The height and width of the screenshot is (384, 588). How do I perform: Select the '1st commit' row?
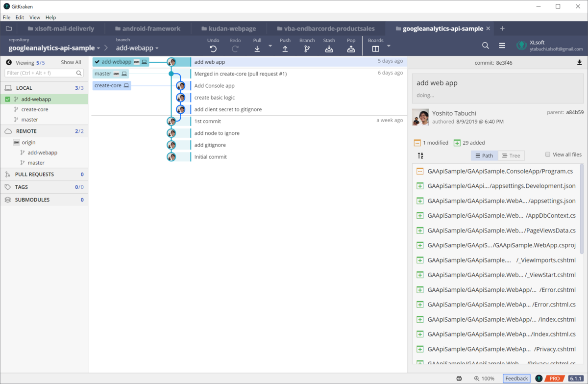coord(249,121)
